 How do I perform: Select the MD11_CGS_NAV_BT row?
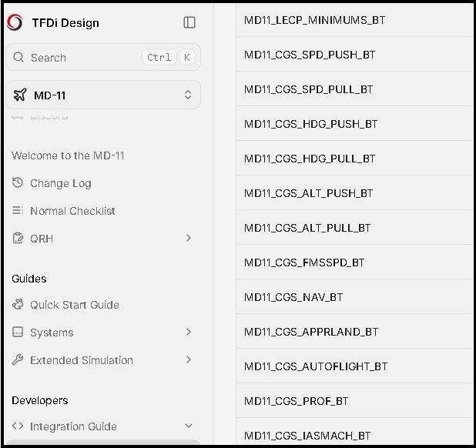click(354, 297)
